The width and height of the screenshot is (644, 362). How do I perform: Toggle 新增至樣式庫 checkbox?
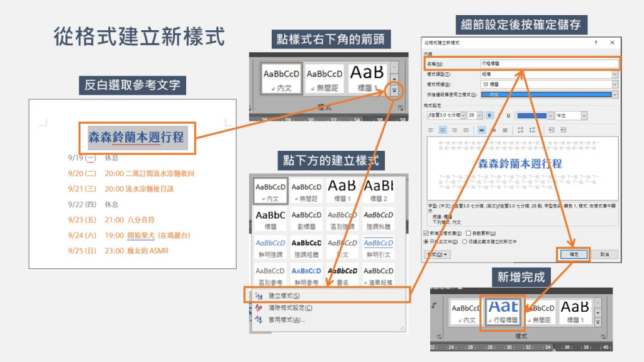pyautogui.click(x=426, y=233)
